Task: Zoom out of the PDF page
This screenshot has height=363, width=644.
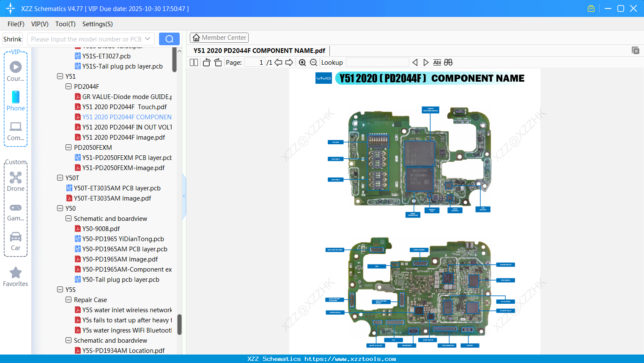Action: tap(314, 62)
